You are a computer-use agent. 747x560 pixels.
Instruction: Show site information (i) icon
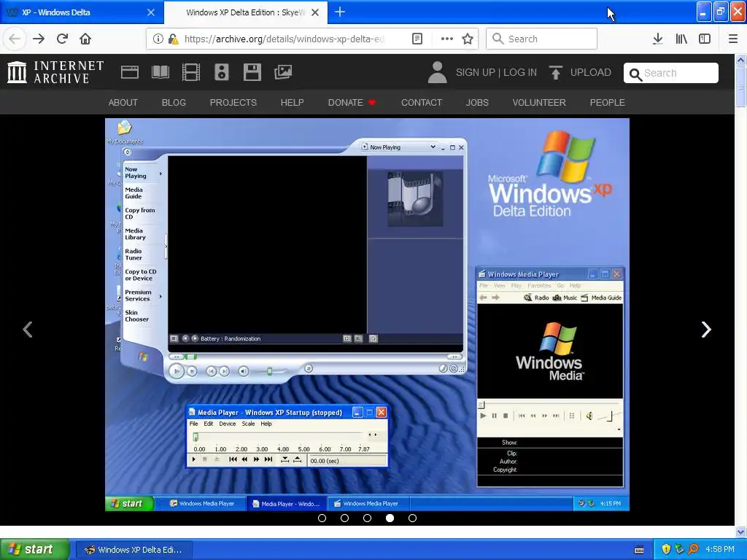point(158,39)
